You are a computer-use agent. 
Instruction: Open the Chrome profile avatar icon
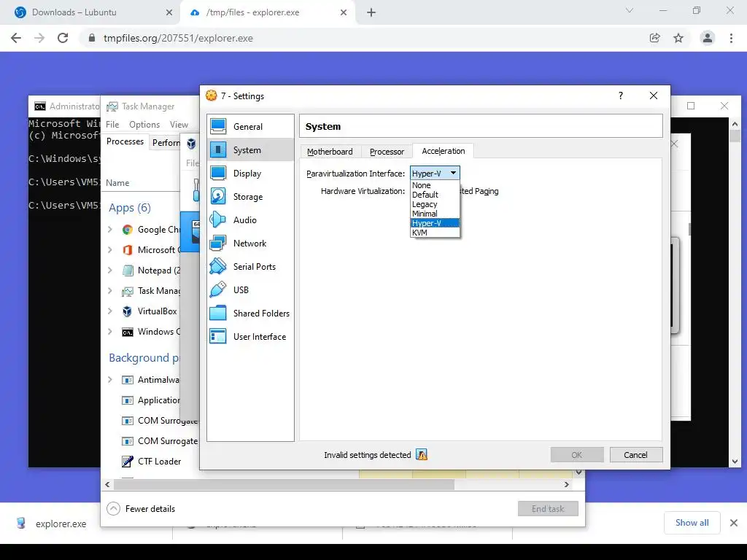pyautogui.click(x=708, y=38)
